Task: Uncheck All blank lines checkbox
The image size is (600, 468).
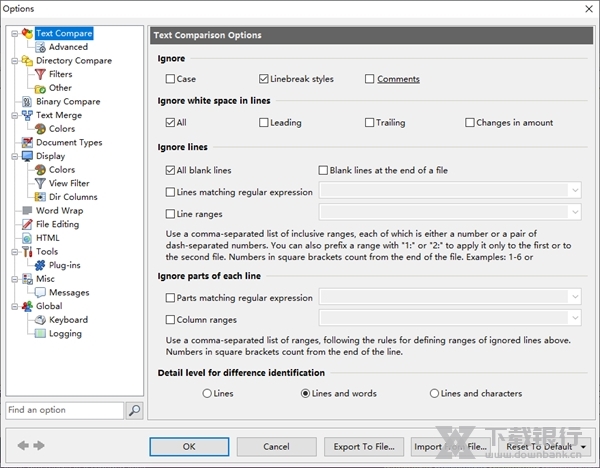Action: [x=170, y=171]
